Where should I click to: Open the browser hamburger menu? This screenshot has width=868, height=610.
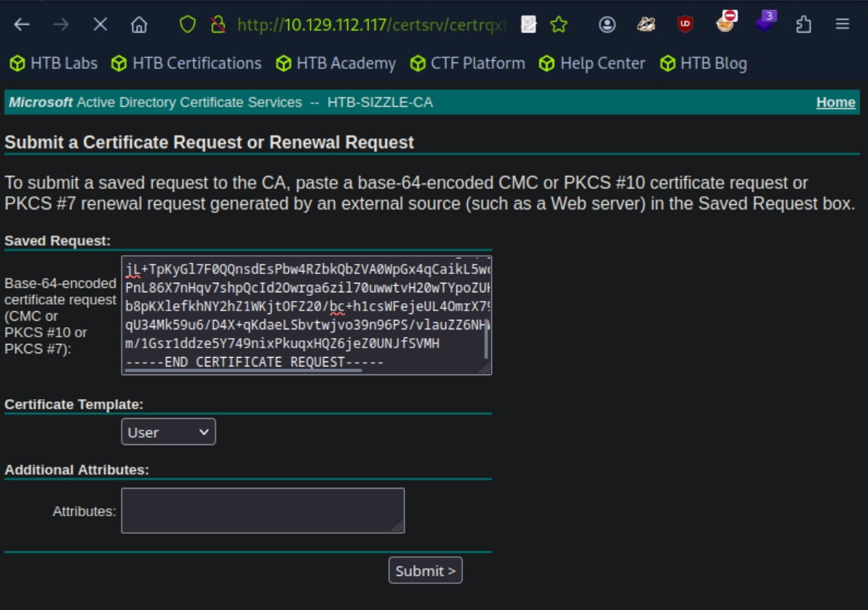tap(843, 24)
